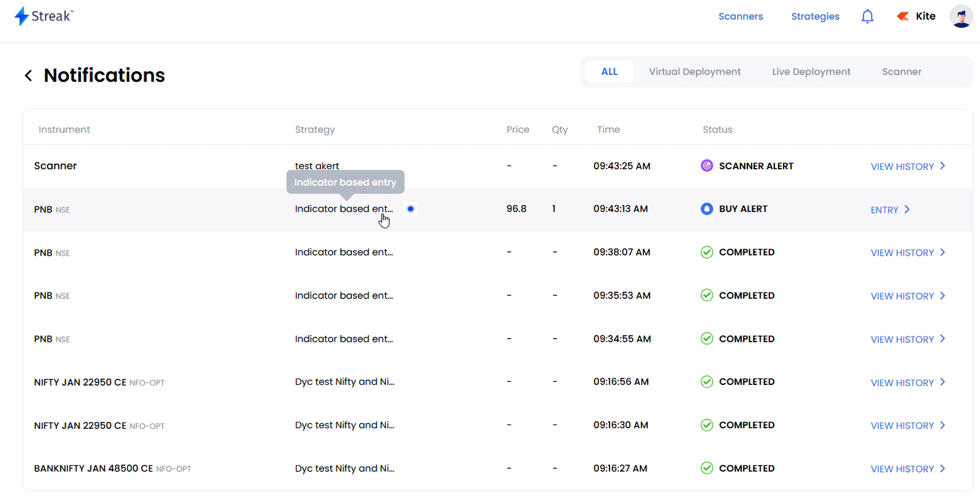Click the green check icon at 09:16:30 AM
The width and height of the screenshot is (980, 498).
[x=707, y=425]
